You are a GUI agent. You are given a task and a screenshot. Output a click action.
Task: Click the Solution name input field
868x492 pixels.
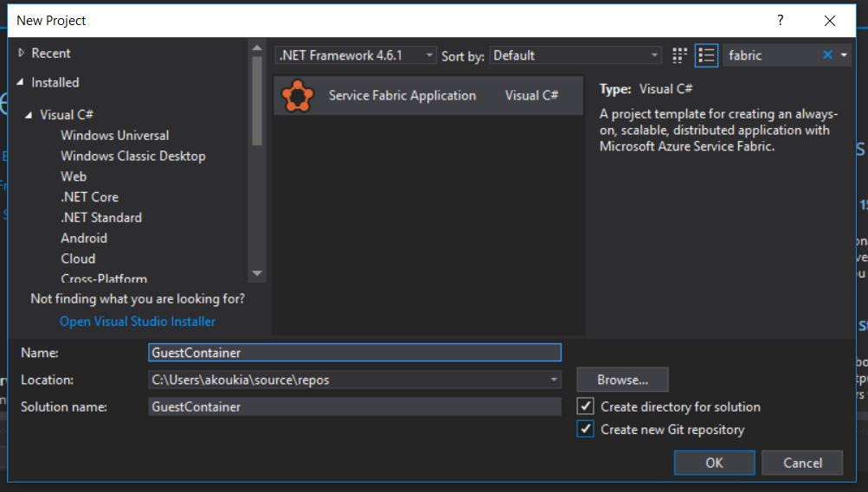pos(355,407)
